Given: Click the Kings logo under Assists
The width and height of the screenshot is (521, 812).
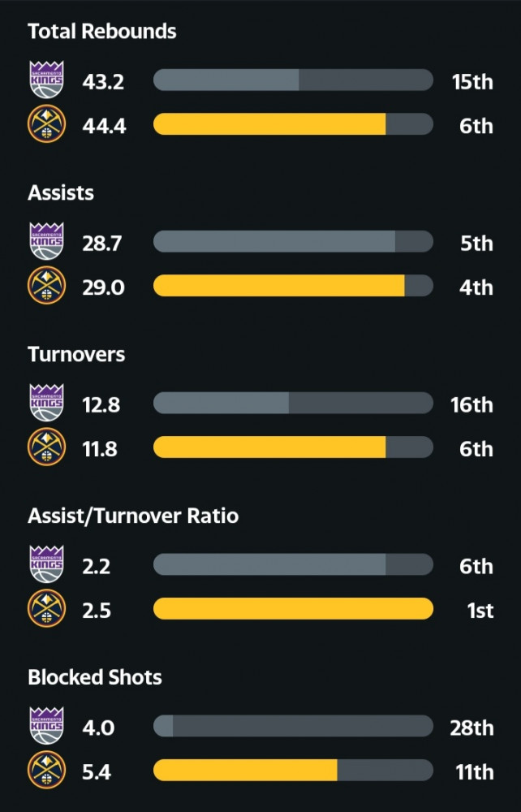Looking at the screenshot, I should pyautogui.click(x=46, y=241).
